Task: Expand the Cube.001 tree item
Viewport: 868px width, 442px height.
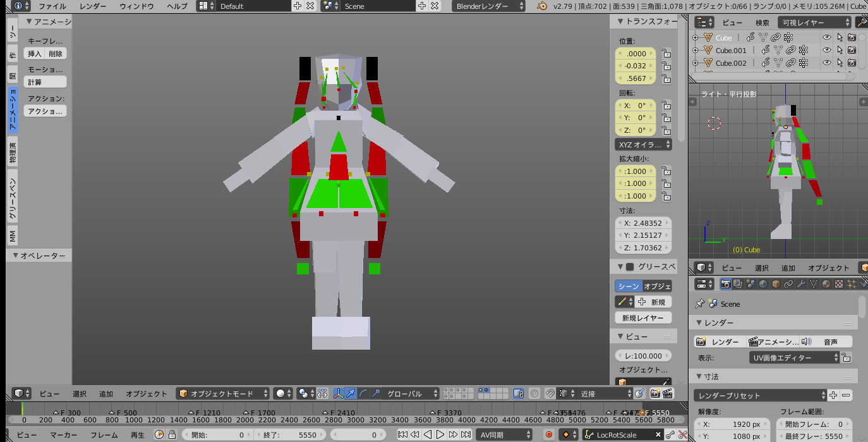Action: (x=695, y=50)
